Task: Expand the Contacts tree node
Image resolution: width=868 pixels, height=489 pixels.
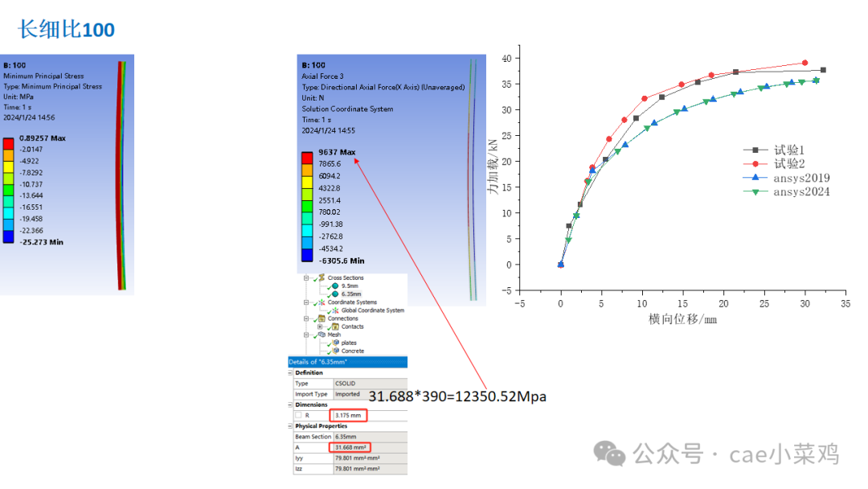Action: [319, 327]
